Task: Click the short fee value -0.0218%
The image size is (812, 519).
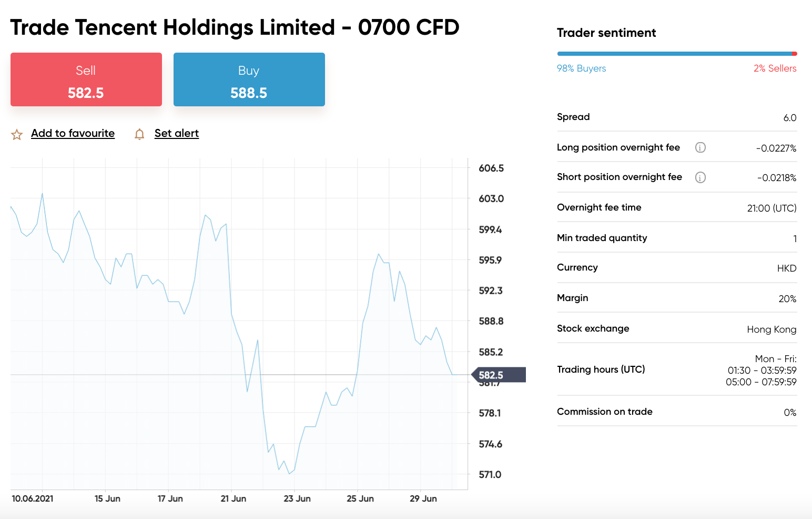Action: click(x=777, y=178)
